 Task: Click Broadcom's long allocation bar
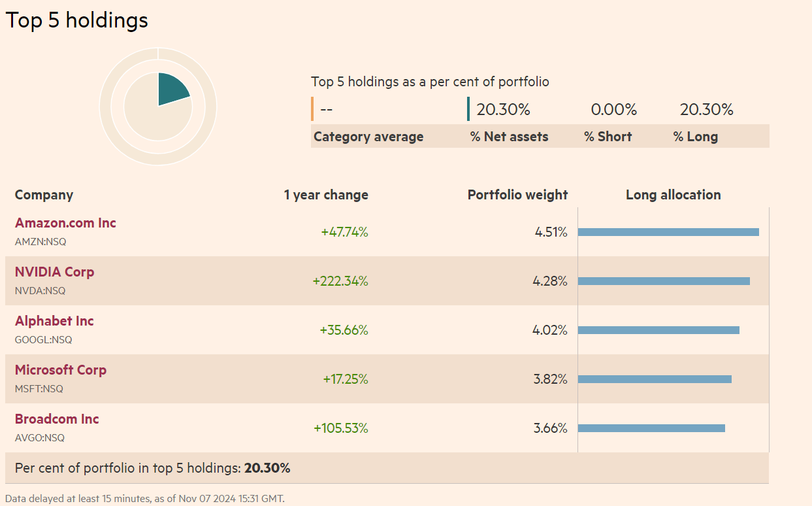click(651, 428)
